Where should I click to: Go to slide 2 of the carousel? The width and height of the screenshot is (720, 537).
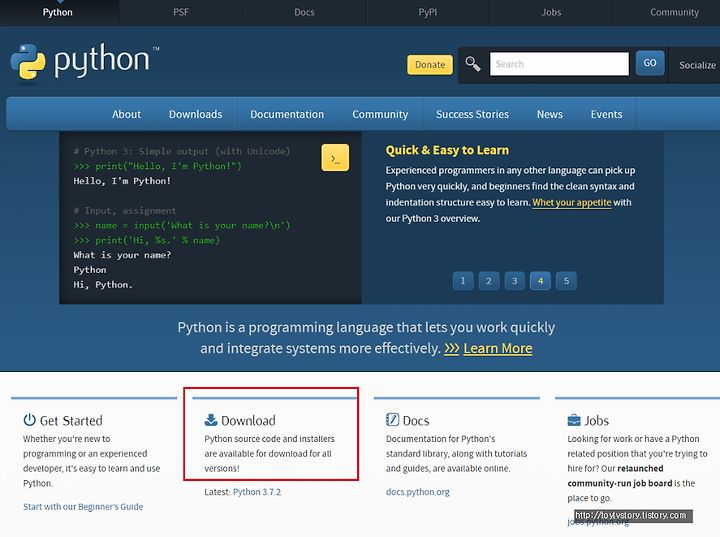(x=489, y=281)
